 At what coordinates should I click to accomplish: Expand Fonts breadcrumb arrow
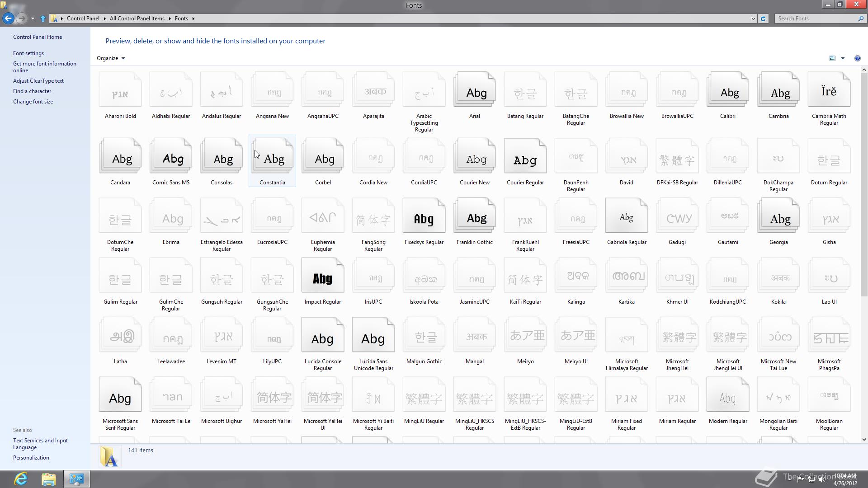click(193, 19)
